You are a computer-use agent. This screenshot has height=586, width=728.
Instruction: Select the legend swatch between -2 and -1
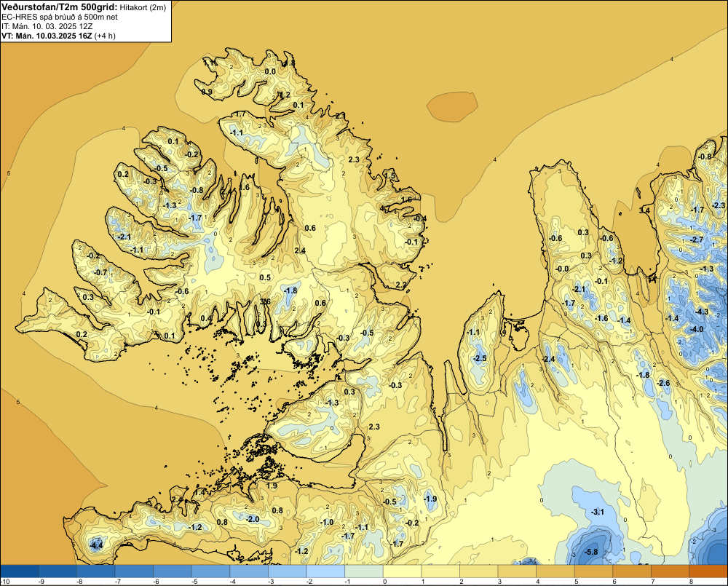pos(325,571)
